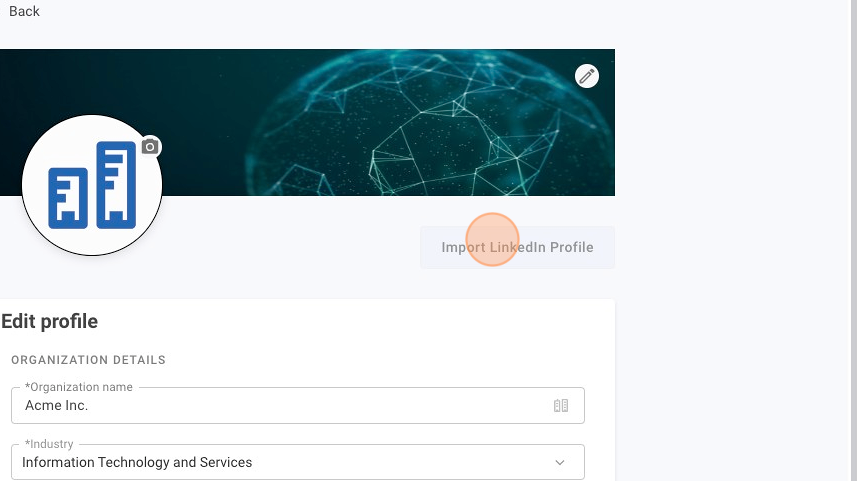Click the ORGANIZATION DETAILS section label
This screenshot has width=860, height=481.
88,360
